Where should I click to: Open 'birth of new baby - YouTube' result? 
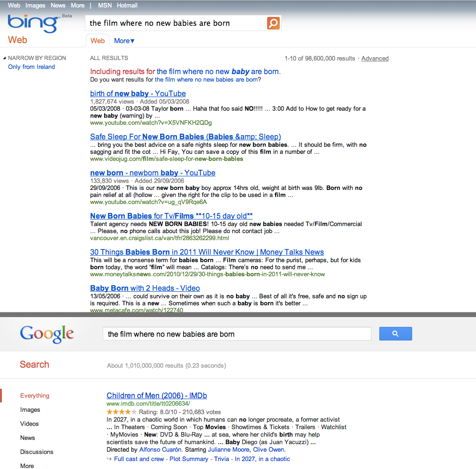[138, 93]
